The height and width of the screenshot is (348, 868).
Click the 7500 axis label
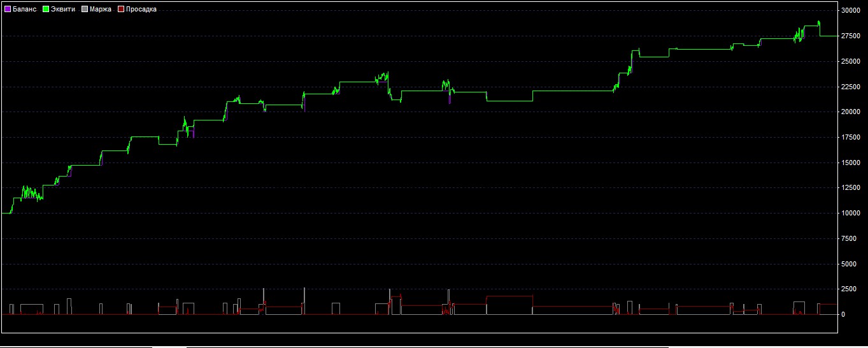[849, 238]
